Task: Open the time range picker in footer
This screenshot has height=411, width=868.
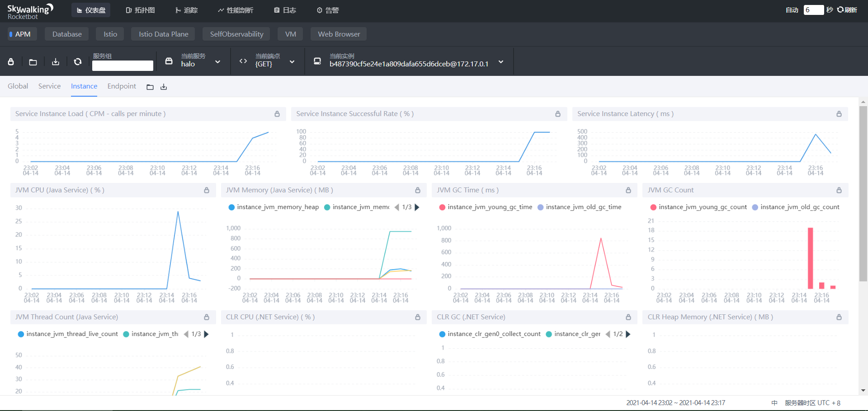Action: point(675,403)
